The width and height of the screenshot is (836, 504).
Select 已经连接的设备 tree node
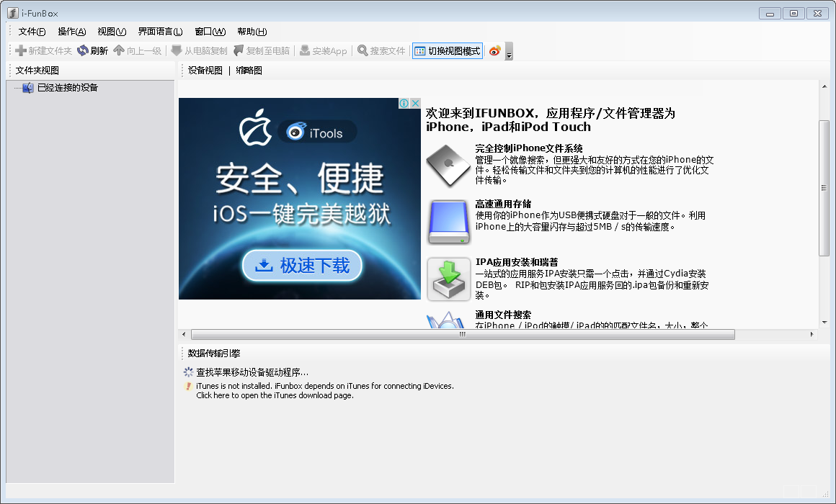click(x=68, y=87)
